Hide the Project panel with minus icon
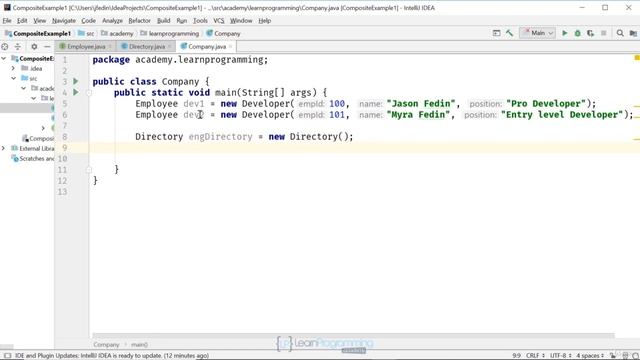This screenshot has width=640, height=360. pos(47,47)
